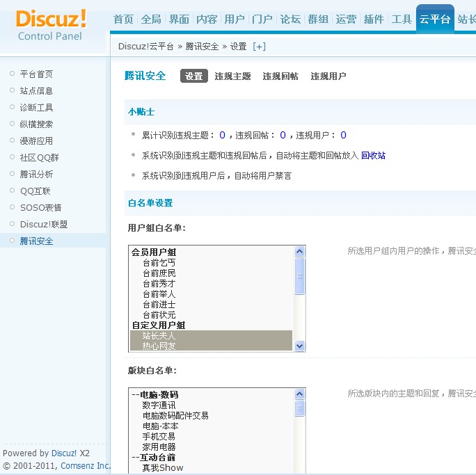Open 纵横搜索 in sidebar

[36, 124]
